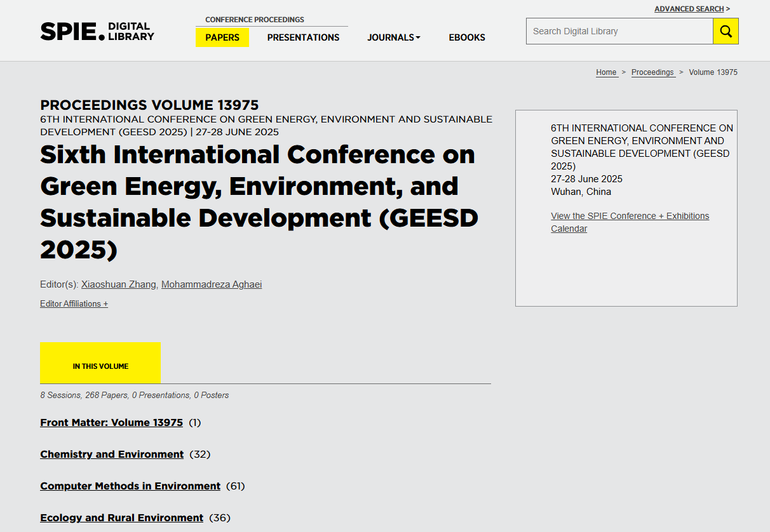The width and height of the screenshot is (770, 532).
Task: Open the Chemistry and Environment session
Action: pos(112,454)
